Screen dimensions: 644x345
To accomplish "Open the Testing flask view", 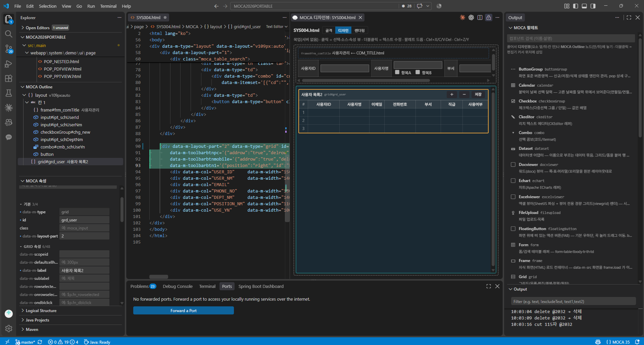I will tap(9, 93).
